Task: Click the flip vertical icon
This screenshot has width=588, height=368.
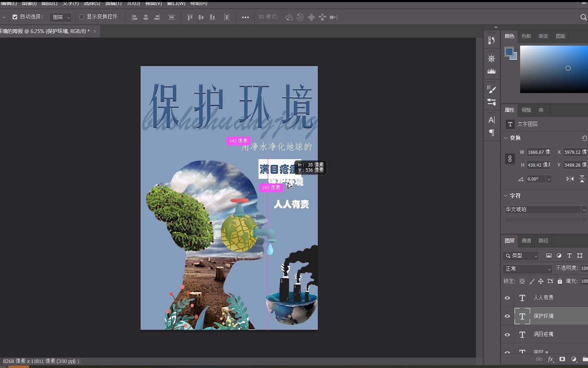Action: [x=582, y=179]
